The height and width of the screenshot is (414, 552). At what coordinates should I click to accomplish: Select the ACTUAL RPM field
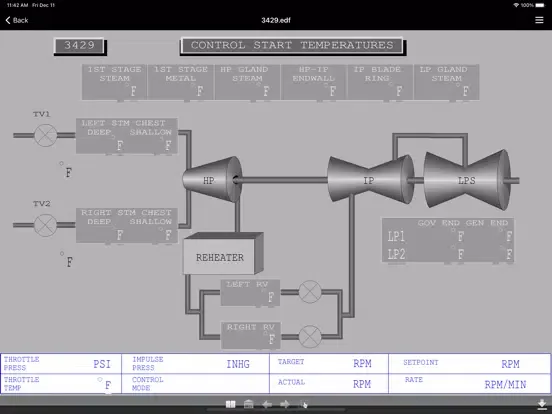tap(329, 384)
